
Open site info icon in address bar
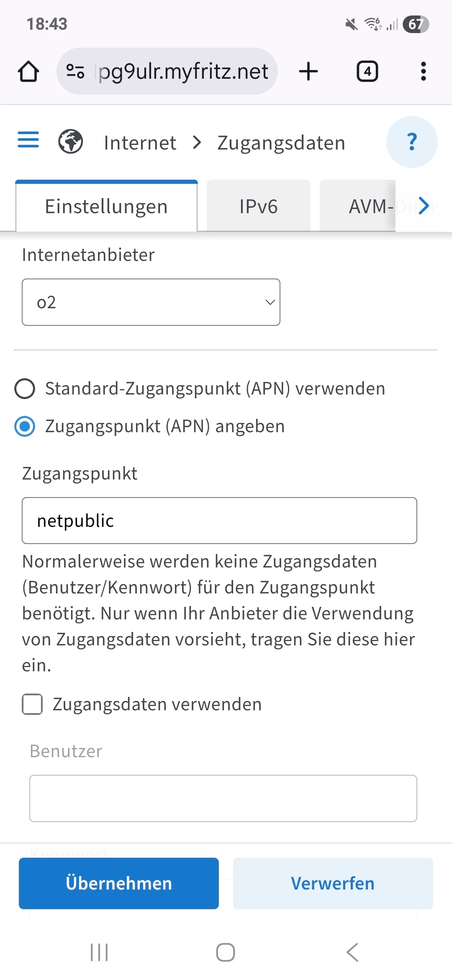tap(75, 71)
